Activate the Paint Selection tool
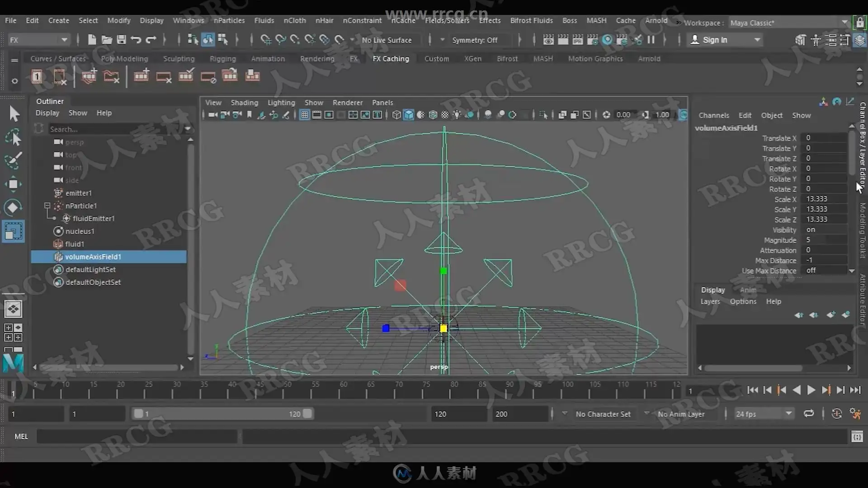This screenshot has width=868, height=488. (x=13, y=160)
